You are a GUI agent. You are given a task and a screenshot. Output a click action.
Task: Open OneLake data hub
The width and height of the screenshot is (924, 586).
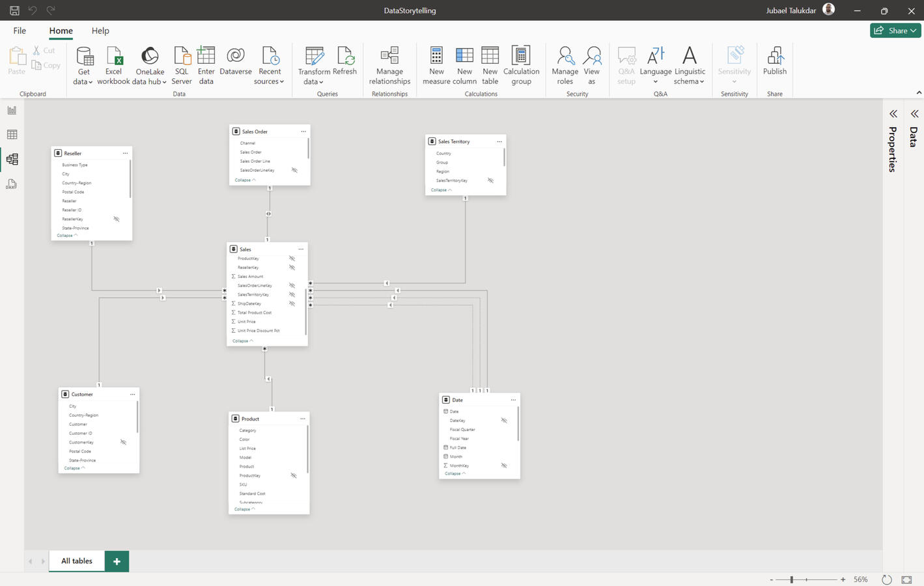click(150, 66)
